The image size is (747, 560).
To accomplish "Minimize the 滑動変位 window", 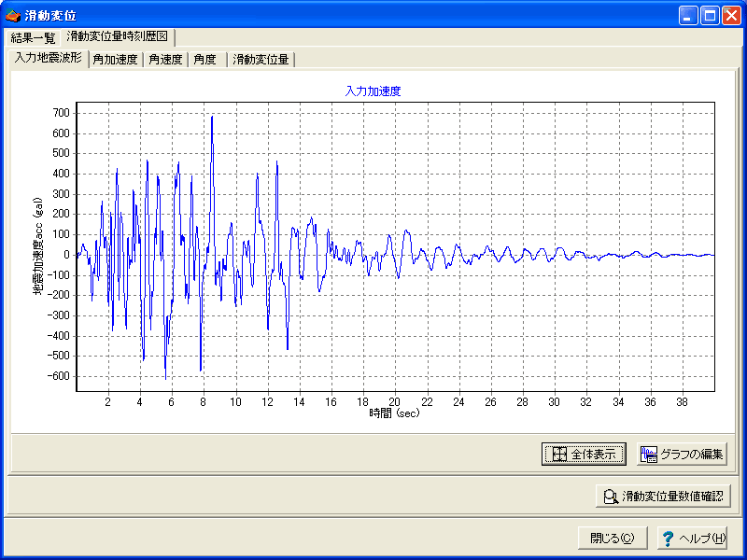I will (687, 16).
